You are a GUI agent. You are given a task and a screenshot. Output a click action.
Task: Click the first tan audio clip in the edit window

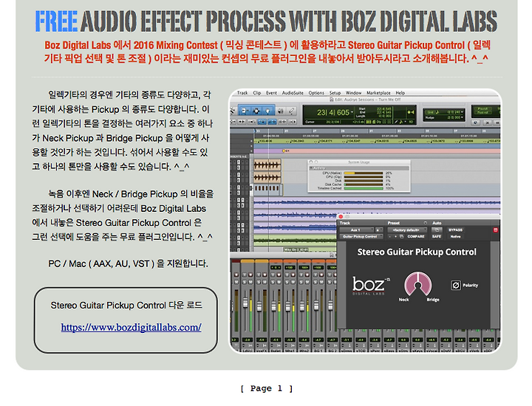267,165
